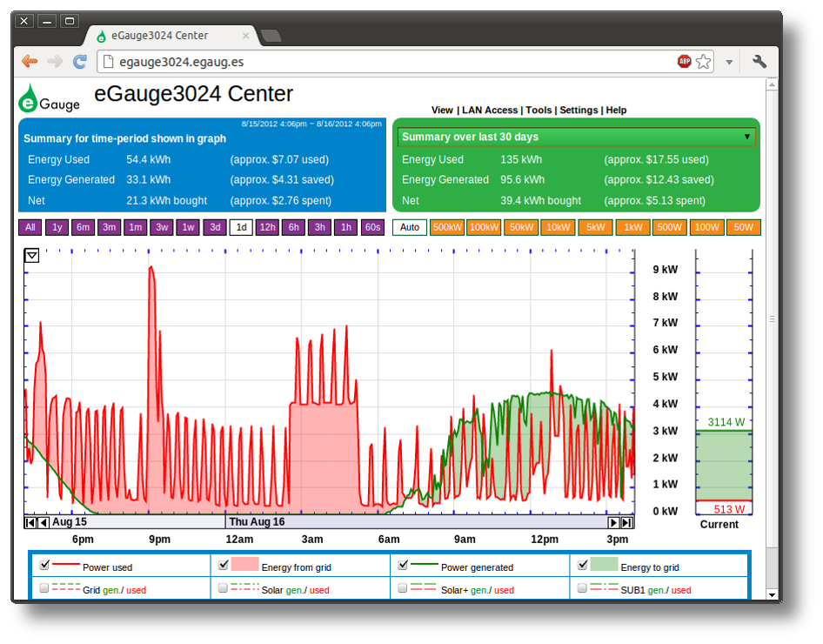Select the 1d time range button
The height and width of the screenshot is (644, 823).
(241, 227)
